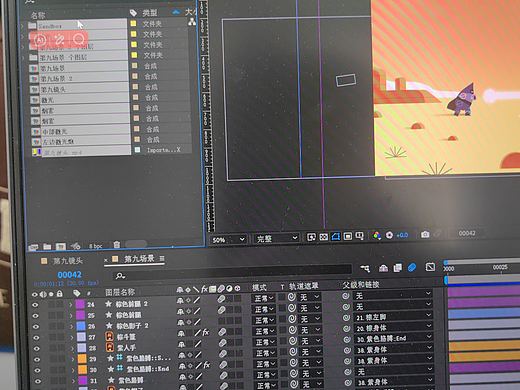Open grid and guide options

360,236
